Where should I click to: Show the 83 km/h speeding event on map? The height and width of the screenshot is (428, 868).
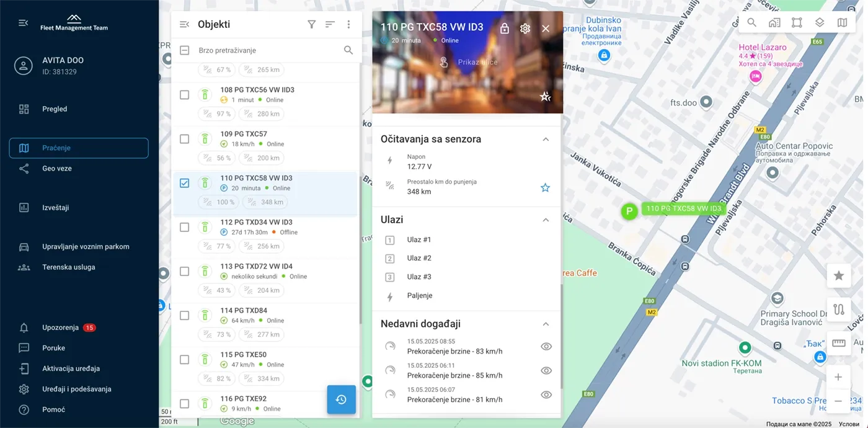coord(546,347)
